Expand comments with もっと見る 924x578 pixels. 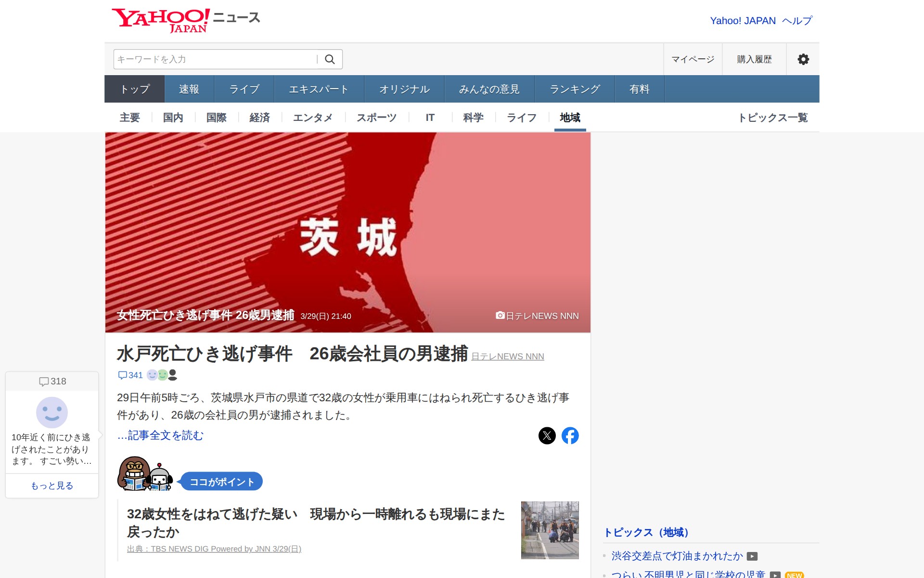click(52, 486)
